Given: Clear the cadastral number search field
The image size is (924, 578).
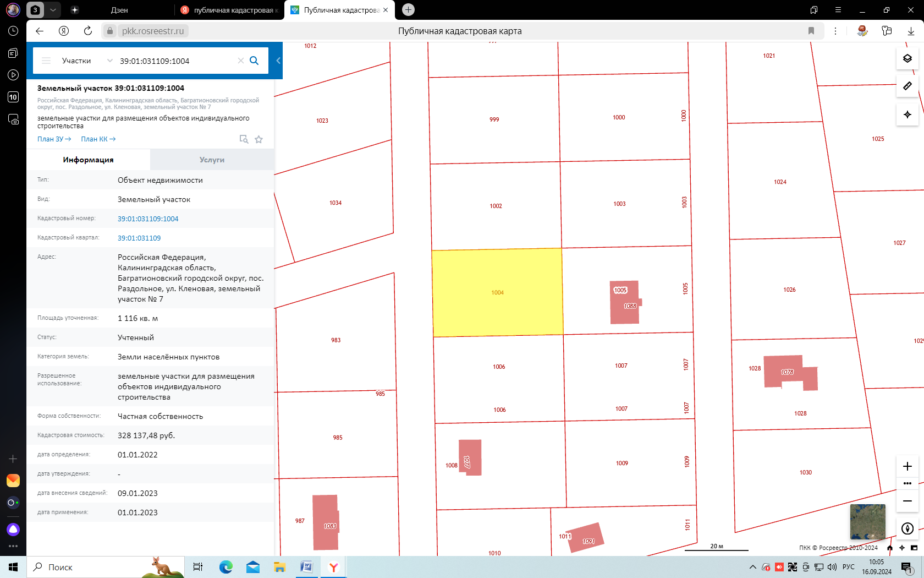Looking at the screenshot, I should (x=240, y=61).
